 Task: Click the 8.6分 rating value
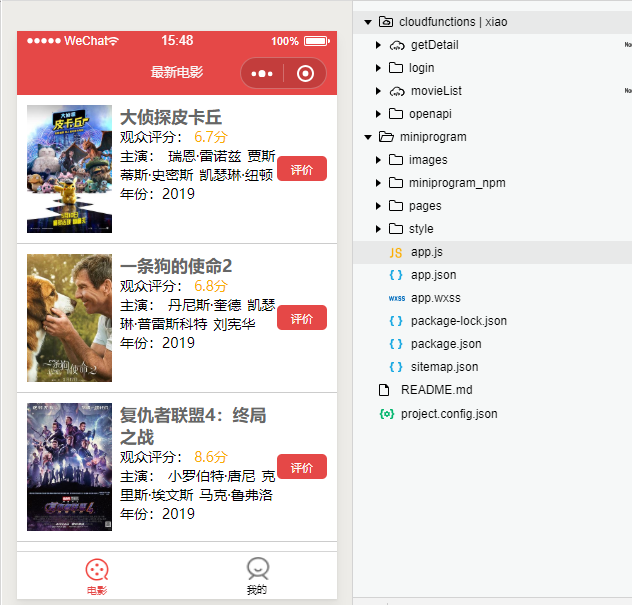[211, 457]
